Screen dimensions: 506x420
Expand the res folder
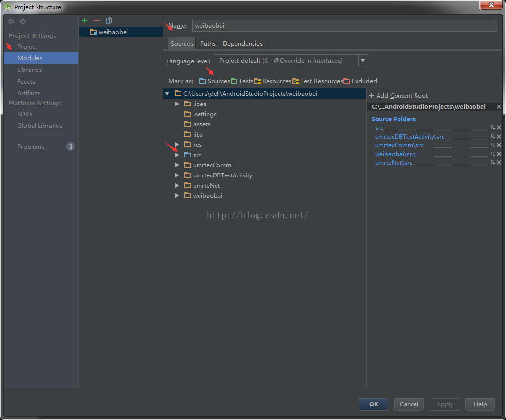(x=177, y=145)
